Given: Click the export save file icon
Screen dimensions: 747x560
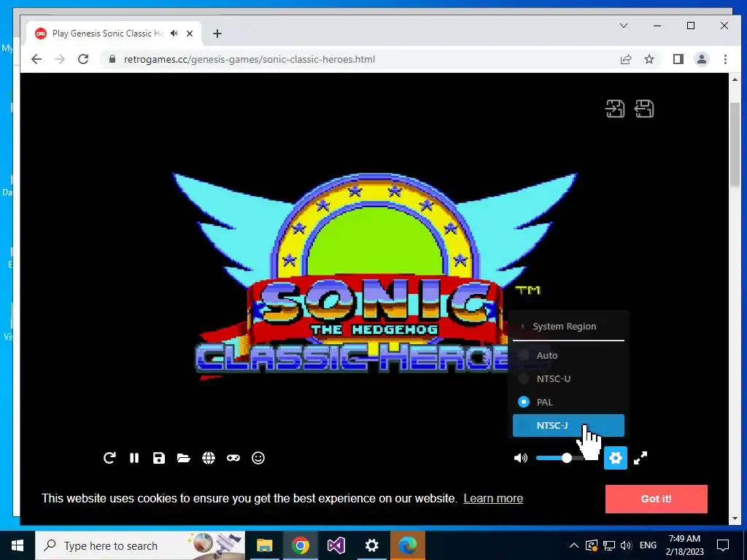Looking at the screenshot, I should click(x=644, y=108).
